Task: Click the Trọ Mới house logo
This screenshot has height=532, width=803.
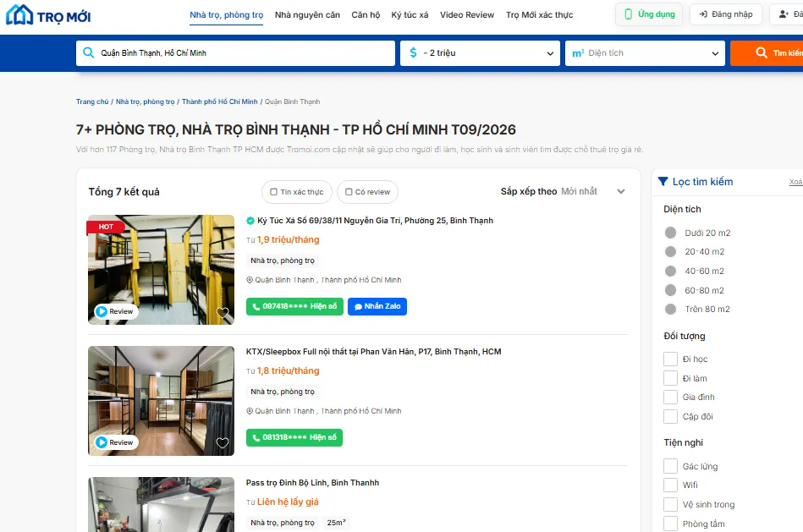Action: click(48, 15)
